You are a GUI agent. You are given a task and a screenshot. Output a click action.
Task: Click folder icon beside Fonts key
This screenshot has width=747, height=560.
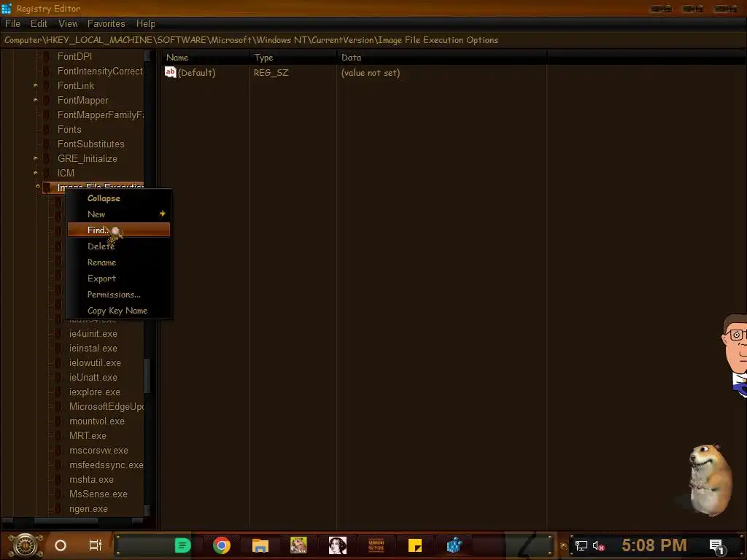pyautogui.click(x=47, y=129)
